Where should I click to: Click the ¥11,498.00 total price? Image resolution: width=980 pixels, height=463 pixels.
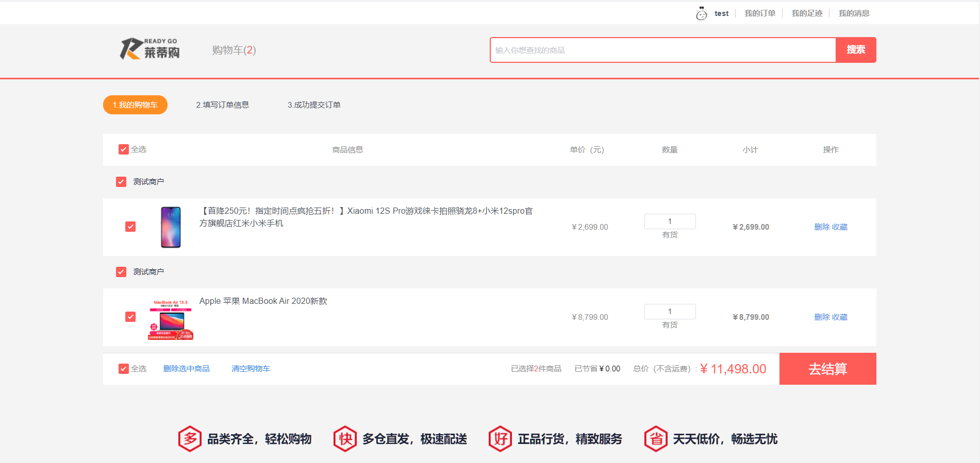[733, 369]
